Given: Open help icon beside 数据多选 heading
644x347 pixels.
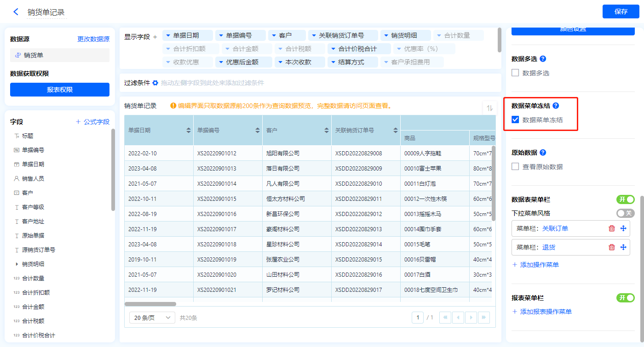Looking at the screenshot, I should (543, 59).
